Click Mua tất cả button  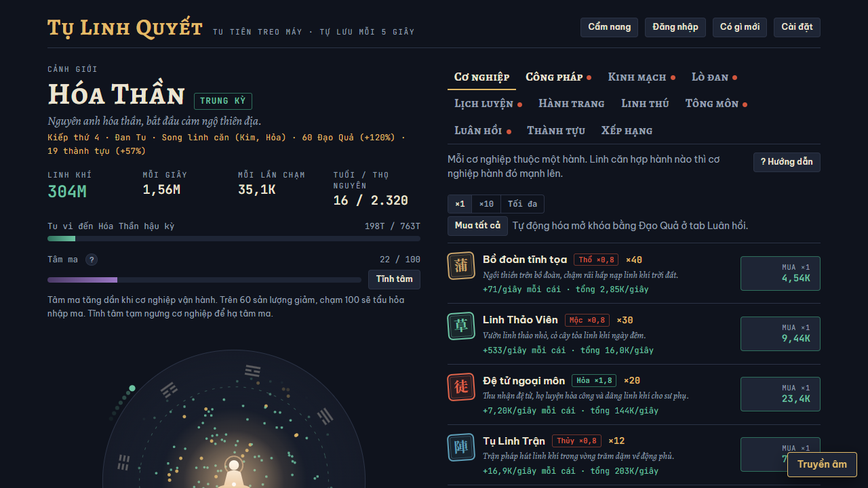[477, 226]
